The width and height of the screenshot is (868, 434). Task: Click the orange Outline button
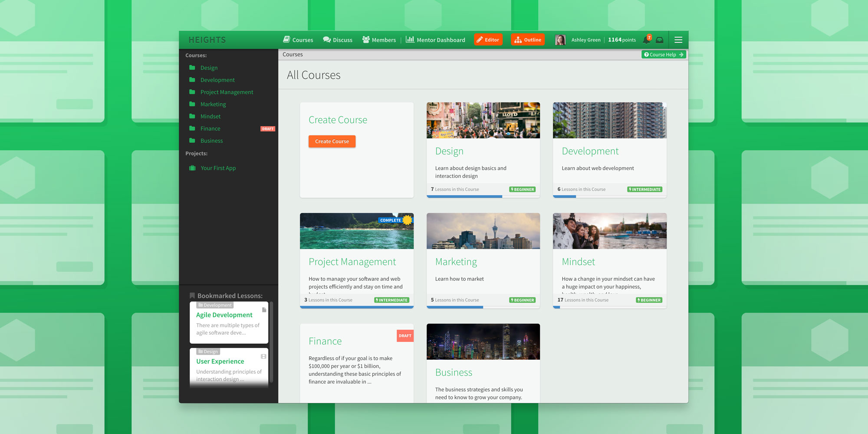[x=528, y=39]
